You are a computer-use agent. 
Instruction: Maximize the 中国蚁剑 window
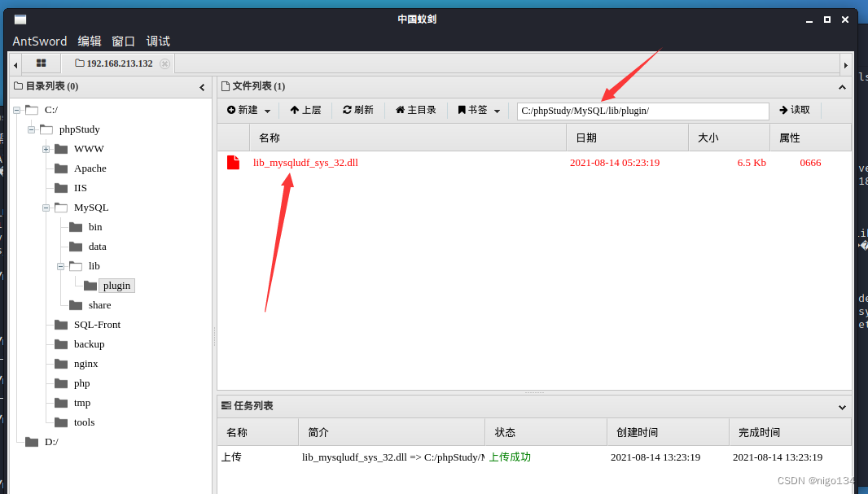(827, 20)
